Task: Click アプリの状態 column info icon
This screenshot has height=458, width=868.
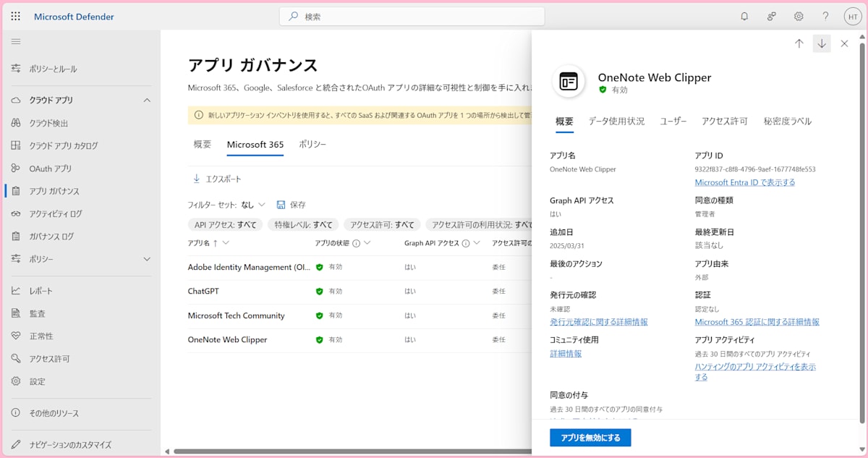Action: [357, 244]
